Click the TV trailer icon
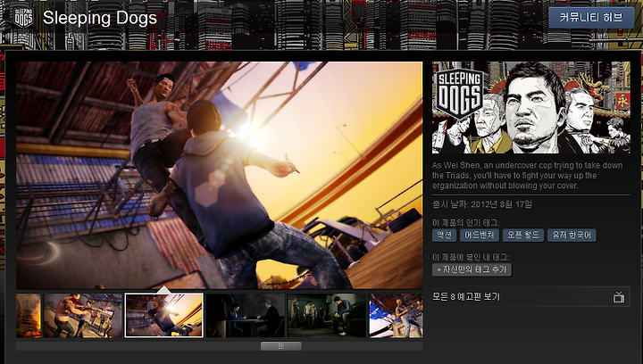The height and width of the screenshot is (364, 643). 619,297
